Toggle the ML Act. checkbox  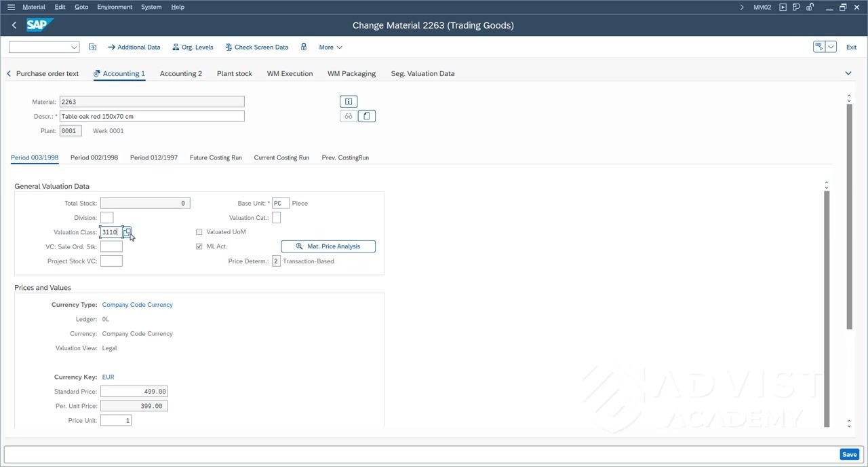(x=199, y=246)
